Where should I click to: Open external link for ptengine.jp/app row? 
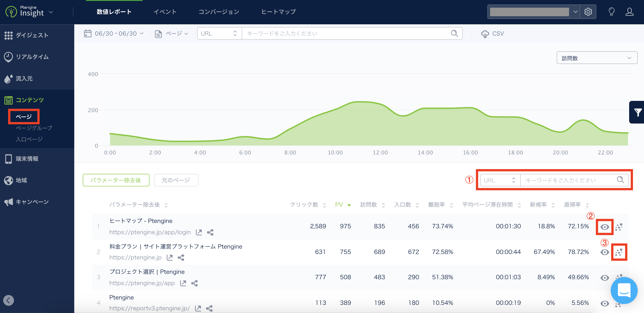pos(183,283)
